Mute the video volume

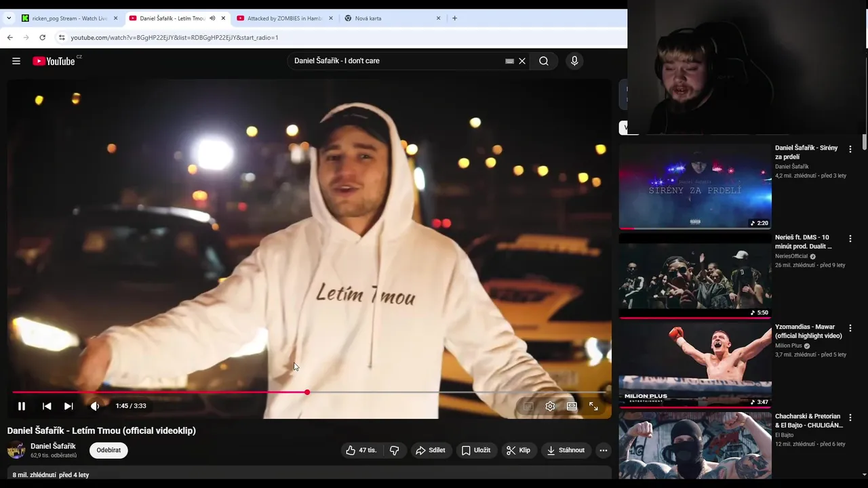95,406
